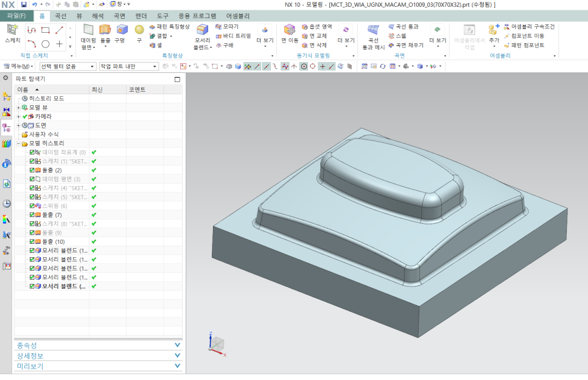The width and height of the screenshot is (588, 380).
Task: Open the 패턴 특징형상 tool
Action: coord(169,27)
